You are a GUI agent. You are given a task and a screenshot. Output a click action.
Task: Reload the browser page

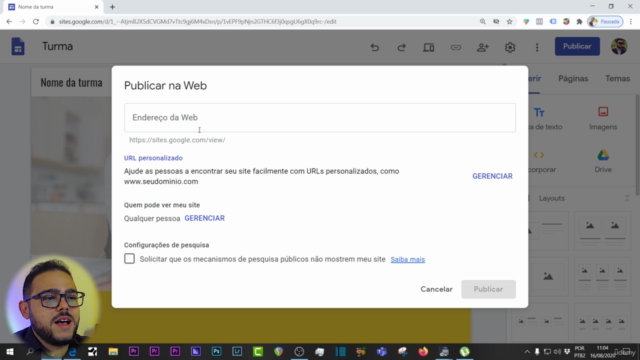coord(36,22)
